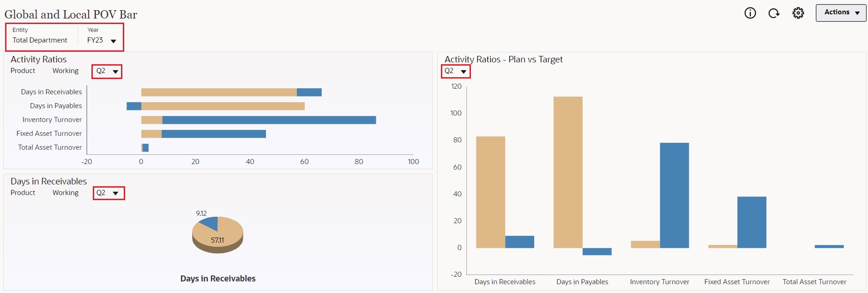
Task: Click the Days in Receivables chart title
Action: click(x=217, y=279)
